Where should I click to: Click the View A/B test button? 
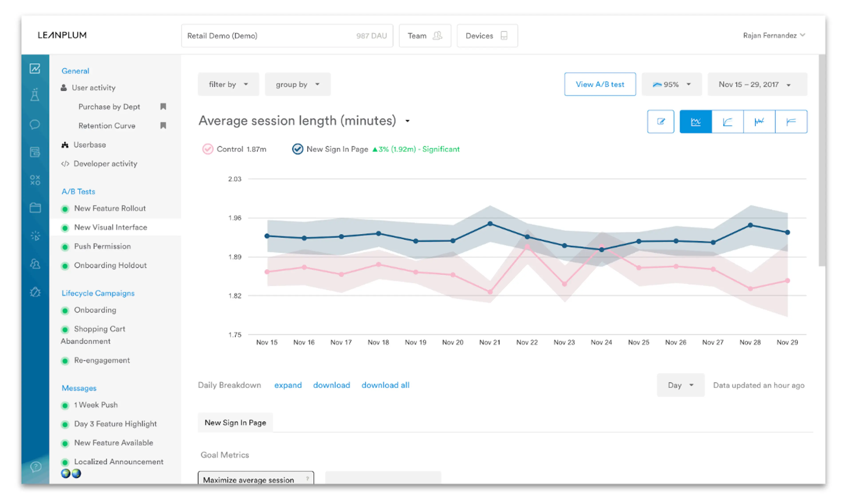click(x=600, y=84)
